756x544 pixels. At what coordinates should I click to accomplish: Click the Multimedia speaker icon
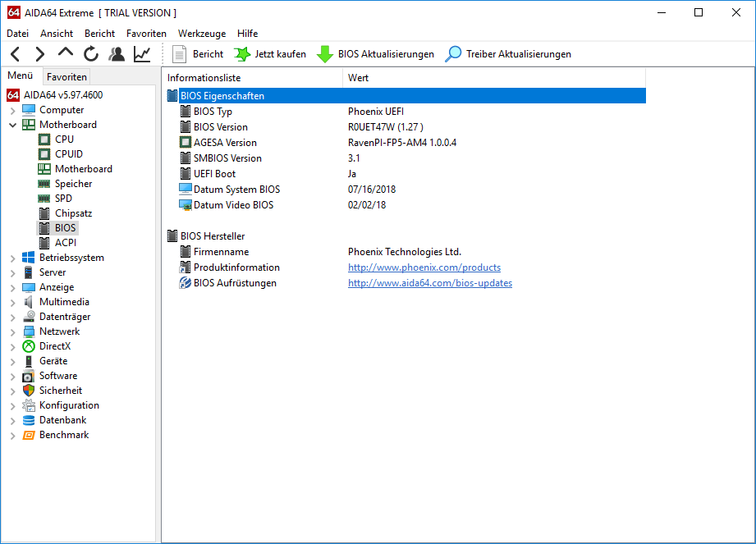[29, 302]
